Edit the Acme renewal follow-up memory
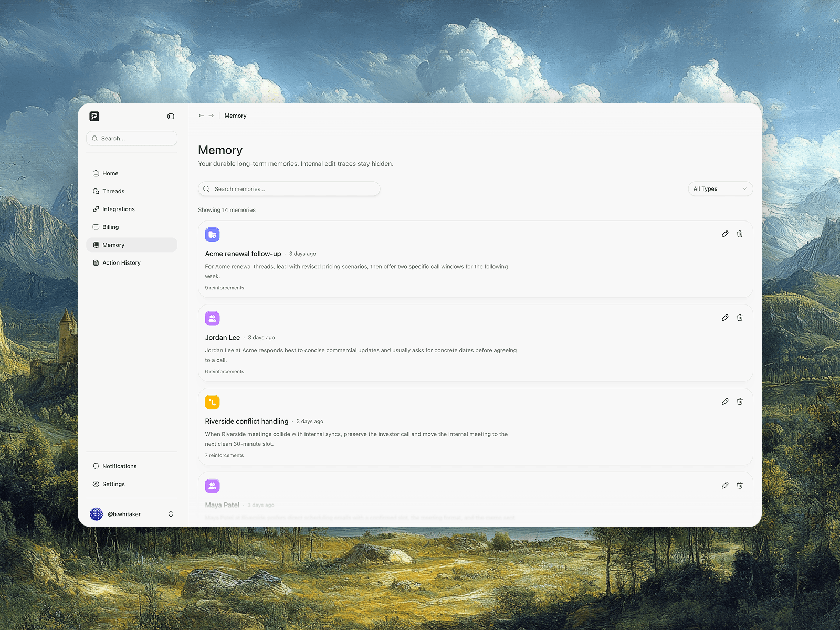 (x=725, y=234)
